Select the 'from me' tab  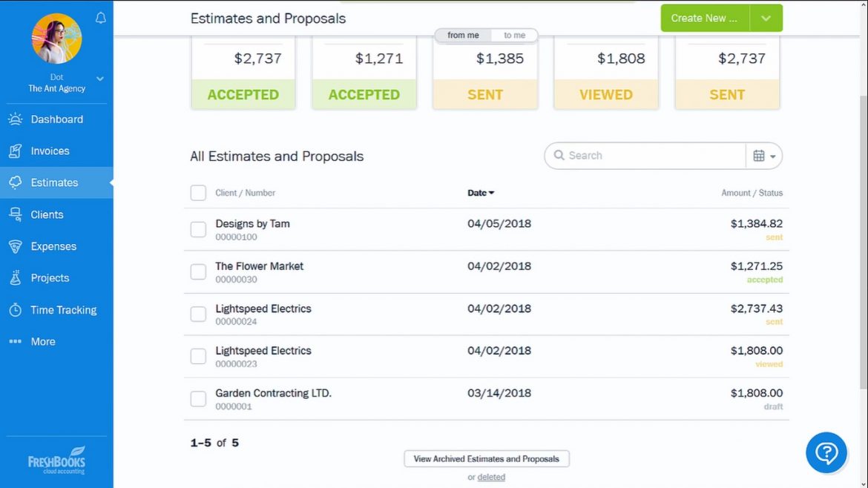tap(464, 35)
